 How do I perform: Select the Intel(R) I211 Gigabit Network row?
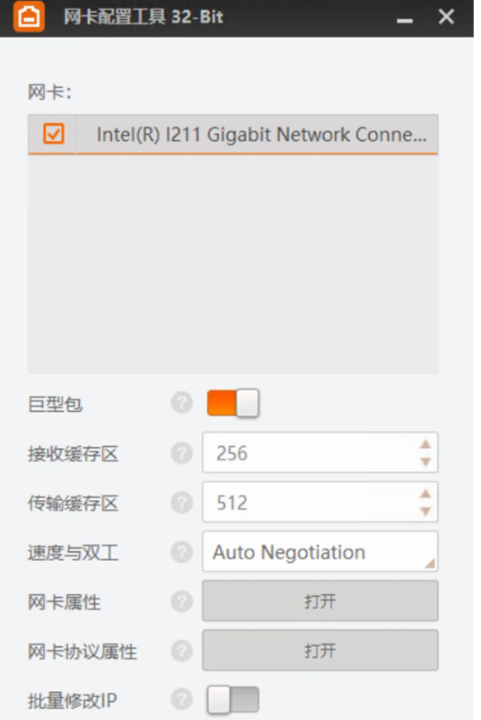point(233,134)
